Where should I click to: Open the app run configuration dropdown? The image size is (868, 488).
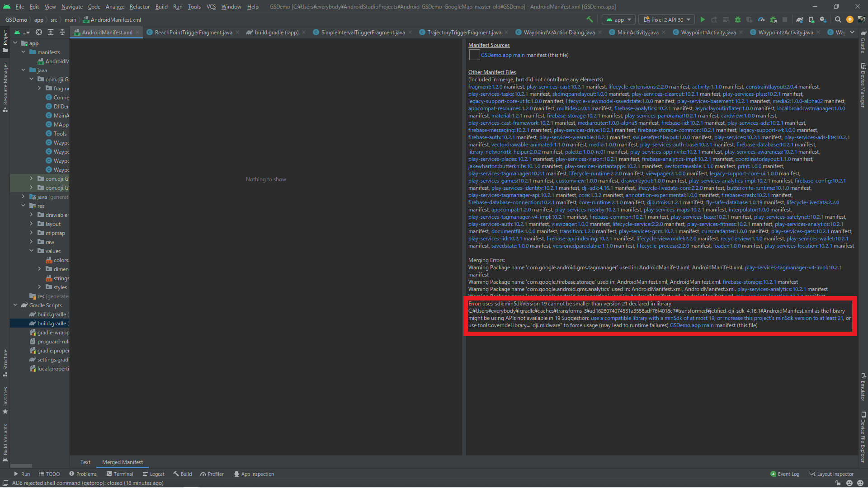coord(618,19)
